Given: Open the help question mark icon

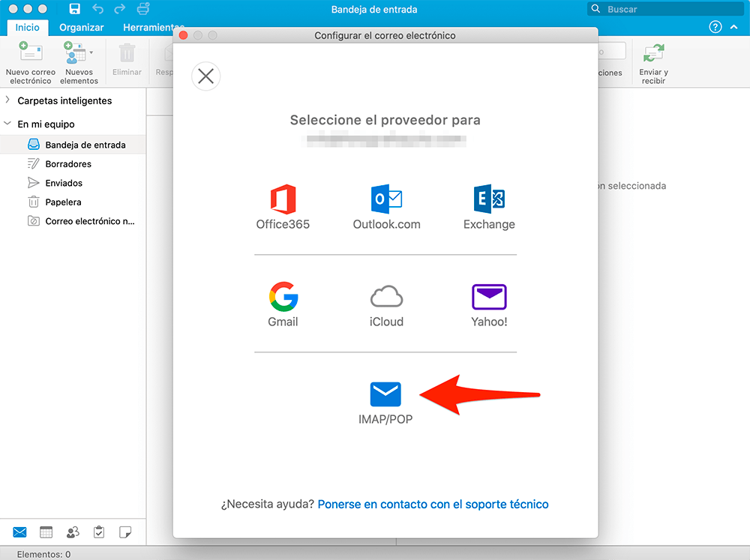Looking at the screenshot, I should pos(715,27).
